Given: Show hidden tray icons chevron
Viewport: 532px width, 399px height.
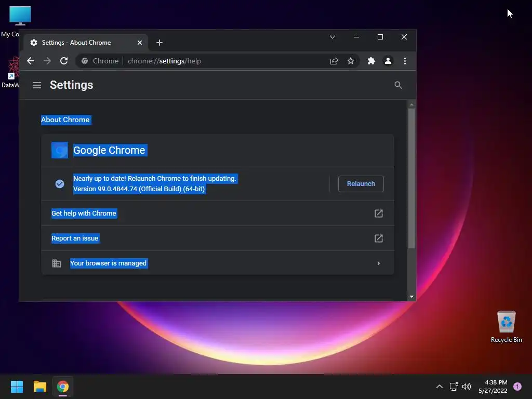Looking at the screenshot, I should pyautogui.click(x=440, y=387).
